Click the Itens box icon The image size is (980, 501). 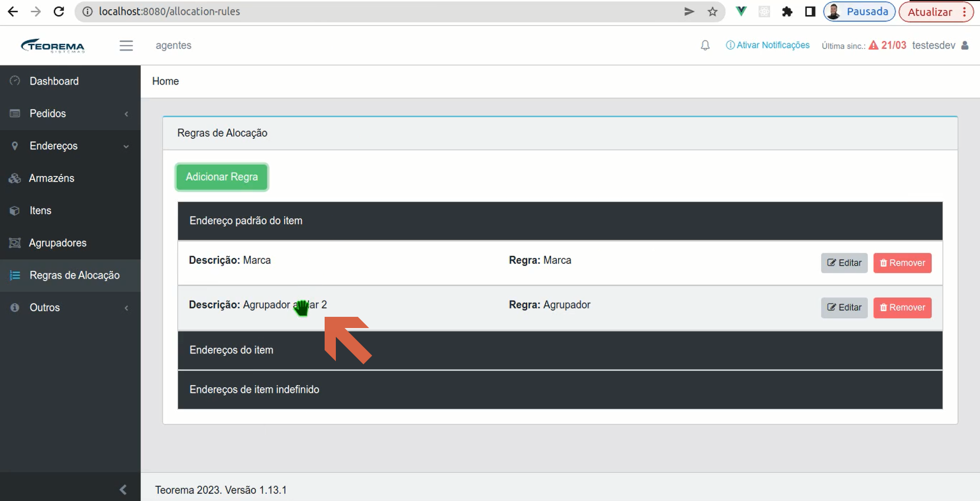click(x=15, y=210)
